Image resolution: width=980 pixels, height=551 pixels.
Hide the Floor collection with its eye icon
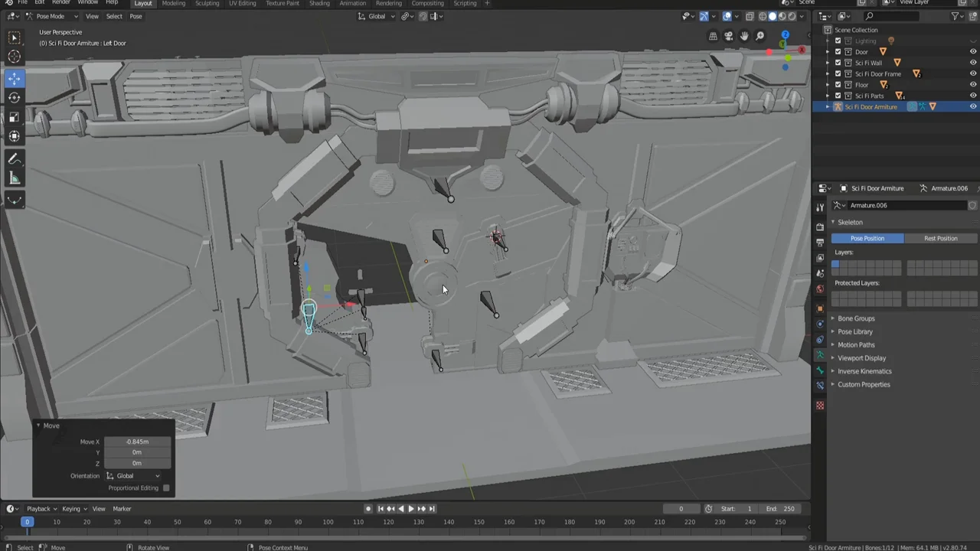coord(973,84)
